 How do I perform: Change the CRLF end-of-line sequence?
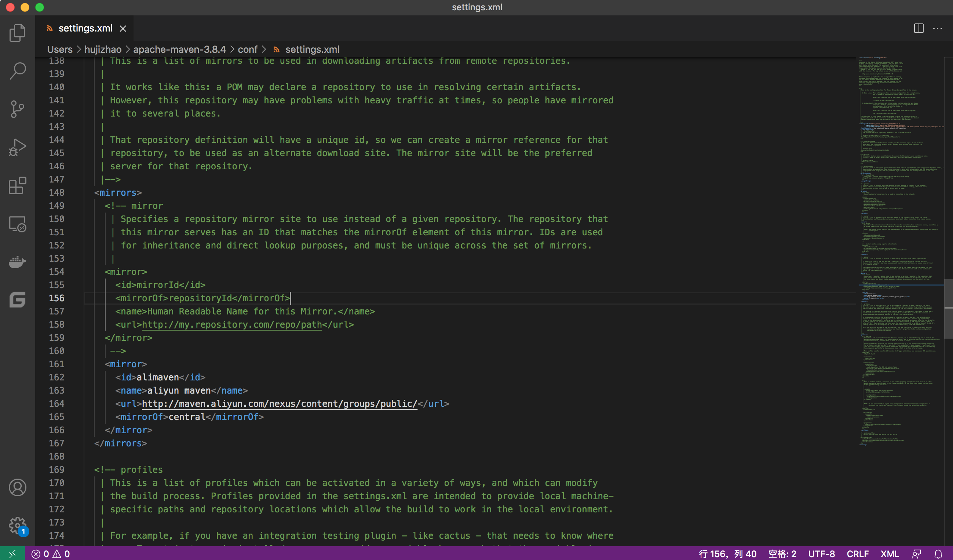click(x=857, y=554)
